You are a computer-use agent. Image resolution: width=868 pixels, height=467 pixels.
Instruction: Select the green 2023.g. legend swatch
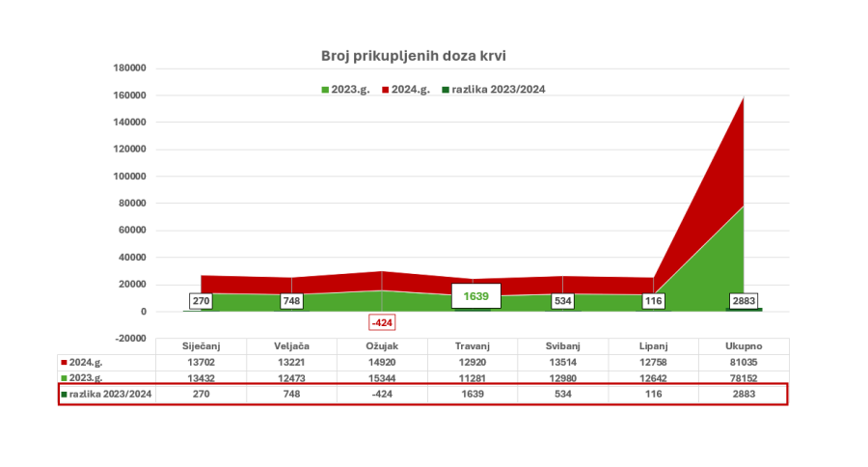[x=325, y=90]
